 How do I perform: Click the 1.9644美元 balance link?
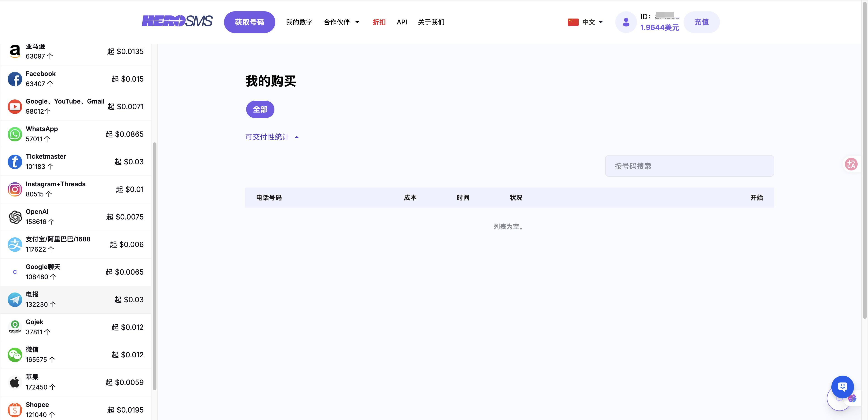659,27
